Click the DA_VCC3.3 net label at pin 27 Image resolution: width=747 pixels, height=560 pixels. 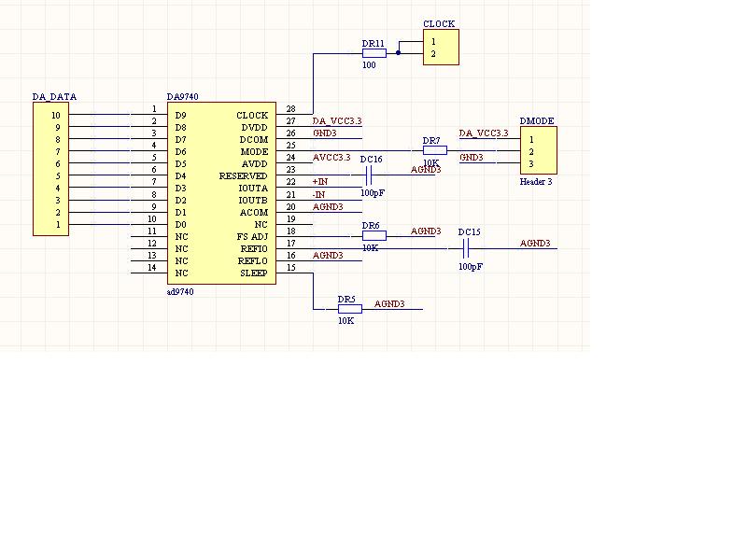pyautogui.click(x=337, y=121)
